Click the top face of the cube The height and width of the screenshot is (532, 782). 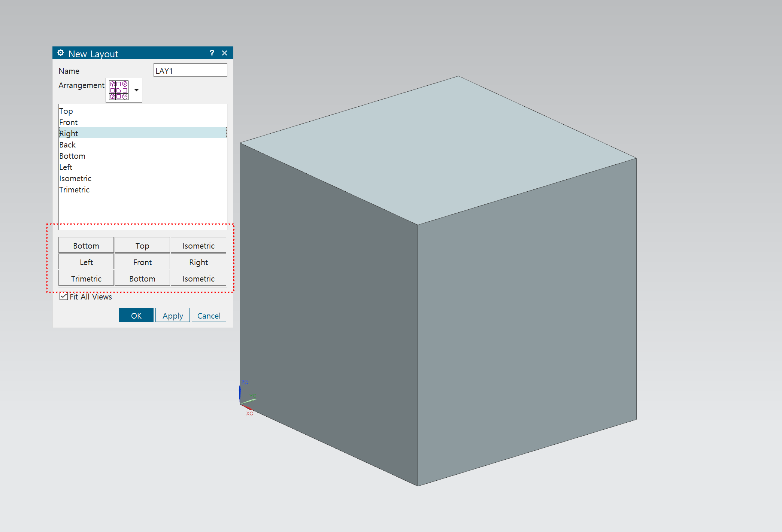[x=438, y=150]
